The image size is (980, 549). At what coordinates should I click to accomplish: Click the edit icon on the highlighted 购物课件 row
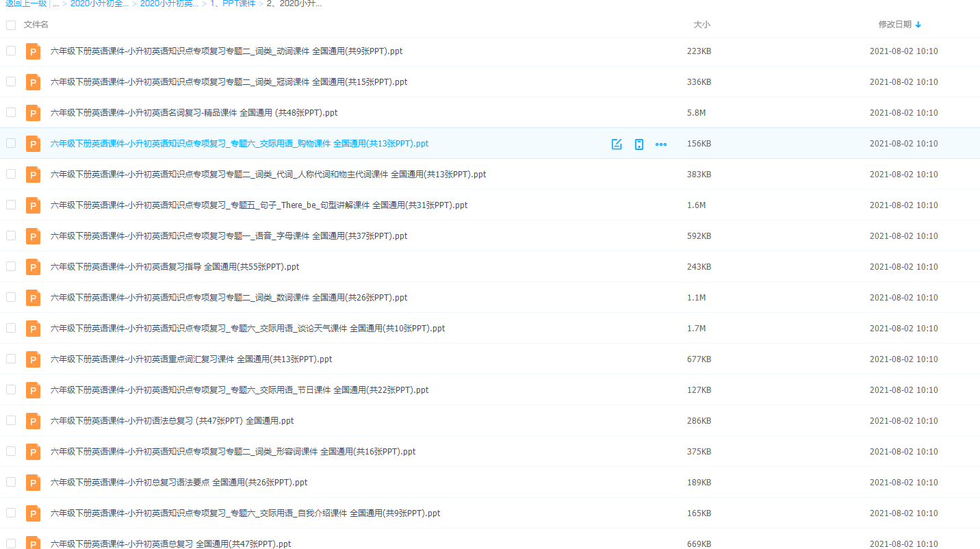617,144
